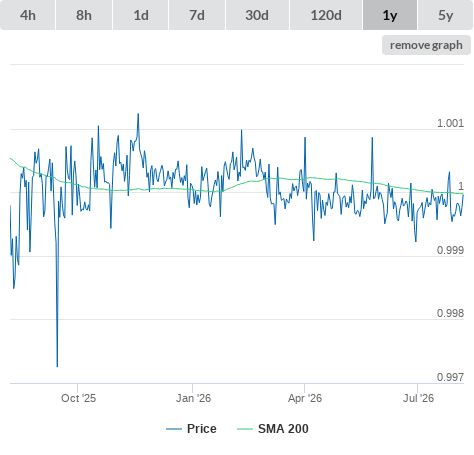Switch to the 8h time range

coord(84,15)
